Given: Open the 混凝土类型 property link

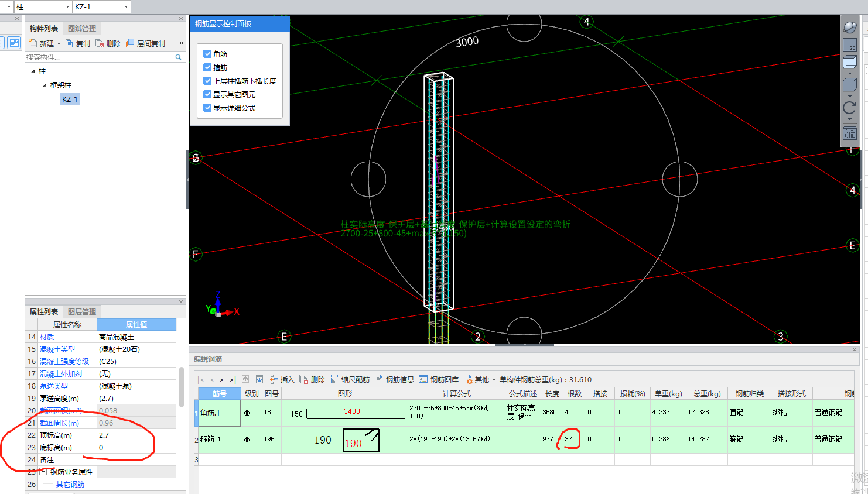Looking at the screenshot, I should (x=57, y=349).
